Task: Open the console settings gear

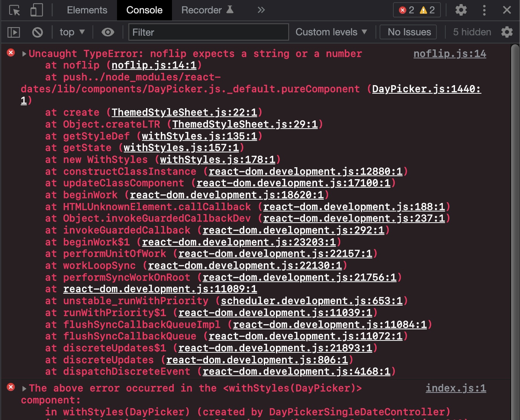Action: click(507, 32)
